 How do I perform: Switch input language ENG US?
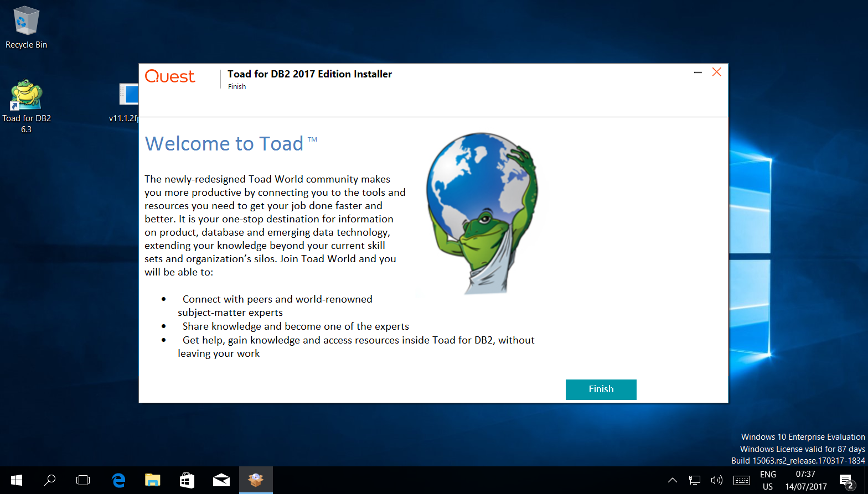[x=768, y=480]
